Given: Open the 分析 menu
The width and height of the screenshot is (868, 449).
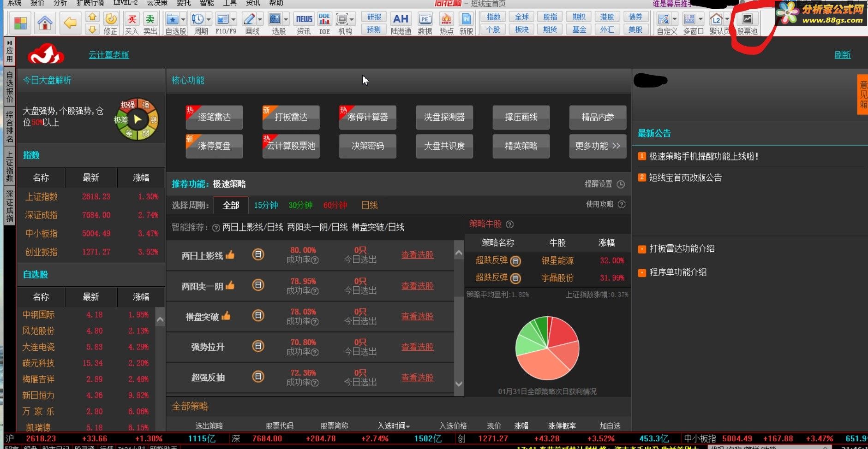Looking at the screenshot, I should (60, 3).
